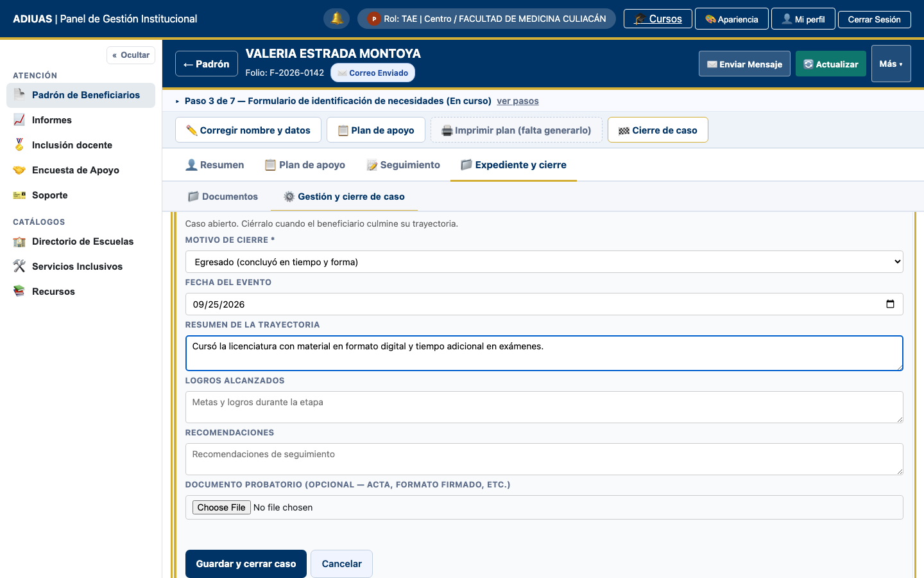Click the Recursos books icon
Image resolution: width=924 pixels, height=578 pixels.
point(19,291)
